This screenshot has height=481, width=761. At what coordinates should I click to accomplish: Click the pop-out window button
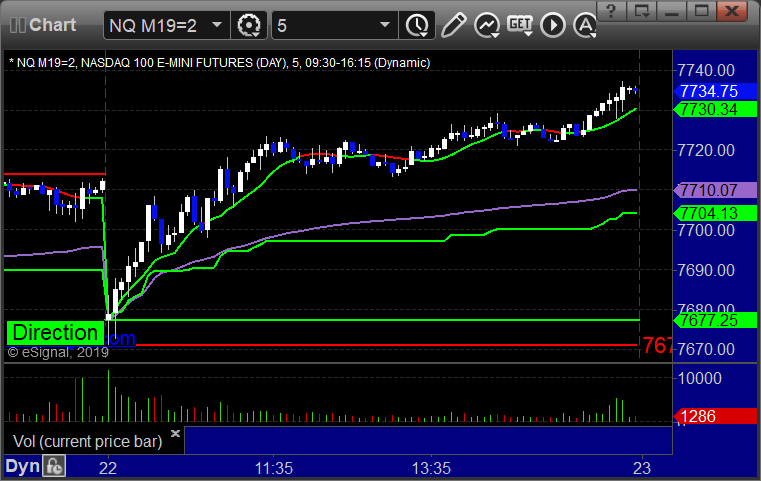[641, 11]
